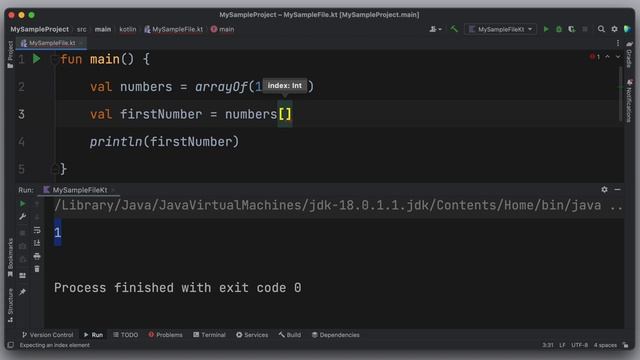Open the Project tool window

(x=10, y=54)
